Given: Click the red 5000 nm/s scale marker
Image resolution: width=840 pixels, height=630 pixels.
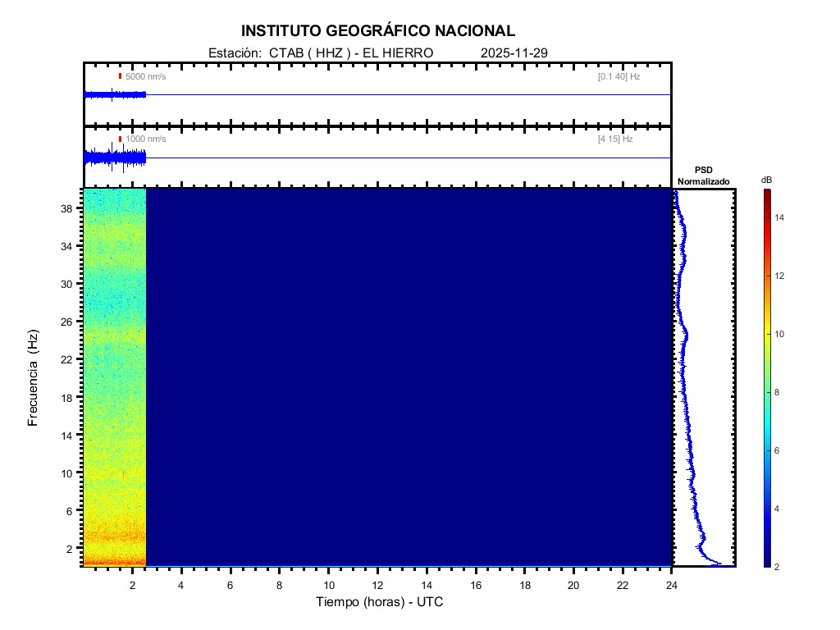Looking at the screenshot, I should (x=120, y=76).
